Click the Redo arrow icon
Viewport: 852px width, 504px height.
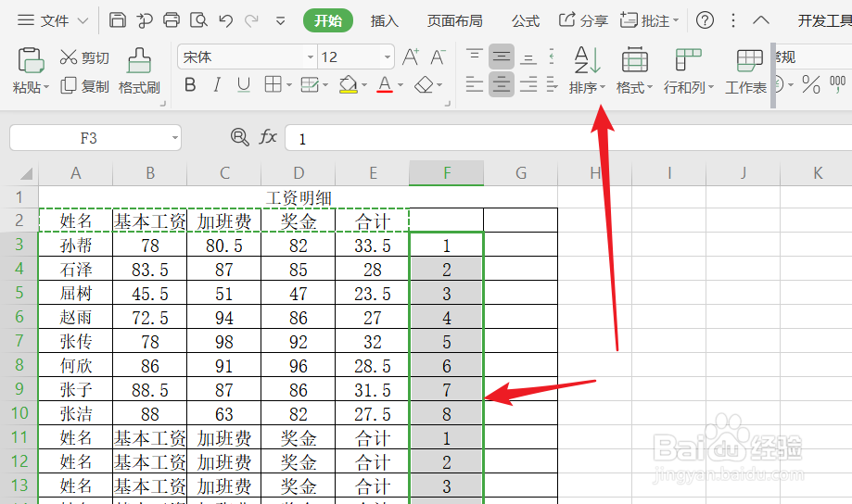251,20
